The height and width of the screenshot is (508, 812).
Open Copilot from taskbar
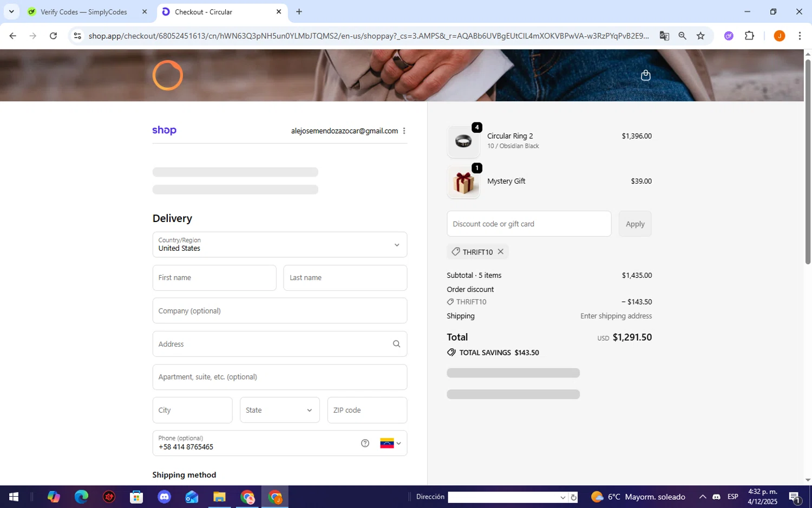(x=54, y=497)
